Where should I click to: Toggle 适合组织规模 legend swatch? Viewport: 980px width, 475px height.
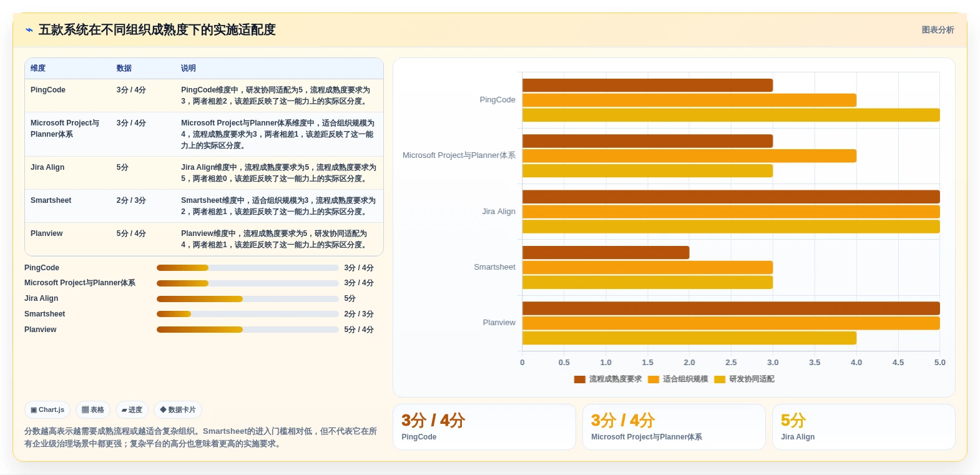[654, 380]
